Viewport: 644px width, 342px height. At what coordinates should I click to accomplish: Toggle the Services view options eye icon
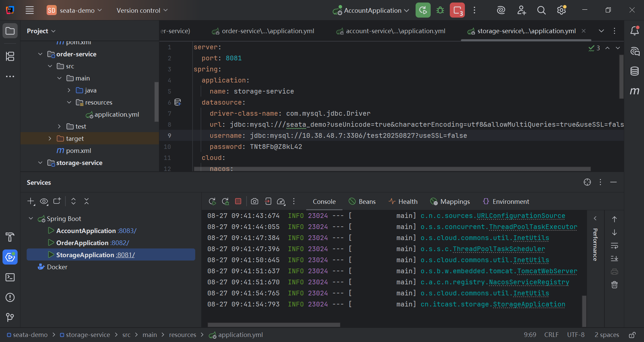44,201
